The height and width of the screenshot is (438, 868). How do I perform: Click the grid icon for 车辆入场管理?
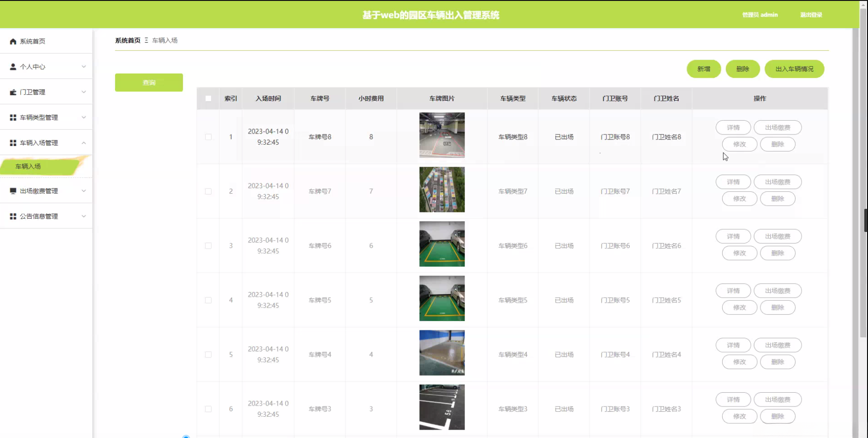click(13, 143)
